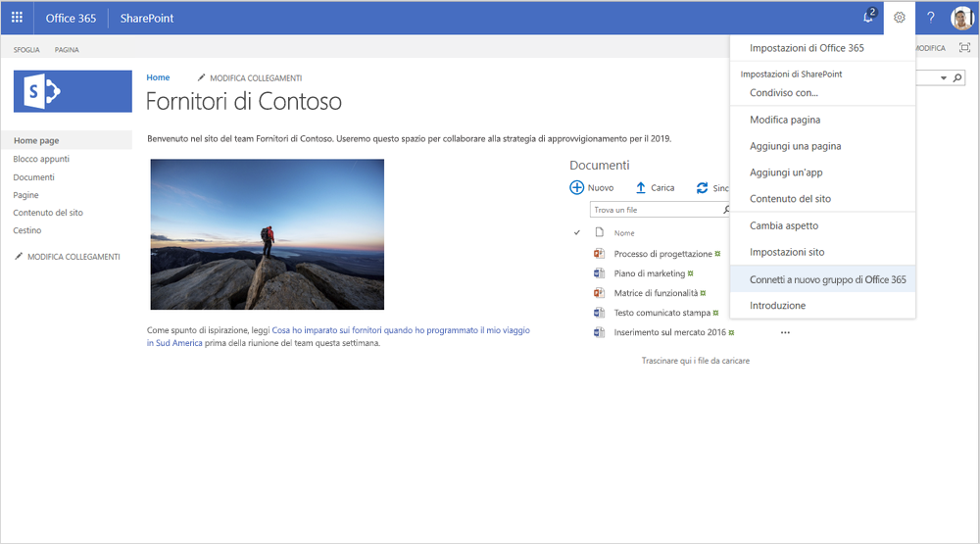Screen dimensions: 980x544
Task: Click the file type column header icon
Action: pyautogui.click(x=600, y=232)
